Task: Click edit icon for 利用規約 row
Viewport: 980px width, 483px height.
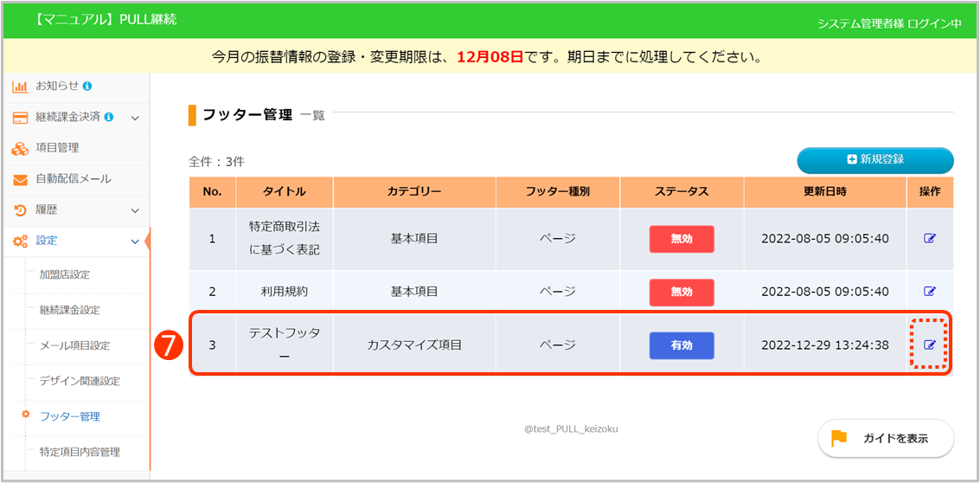Action: (x=930, y=292)
